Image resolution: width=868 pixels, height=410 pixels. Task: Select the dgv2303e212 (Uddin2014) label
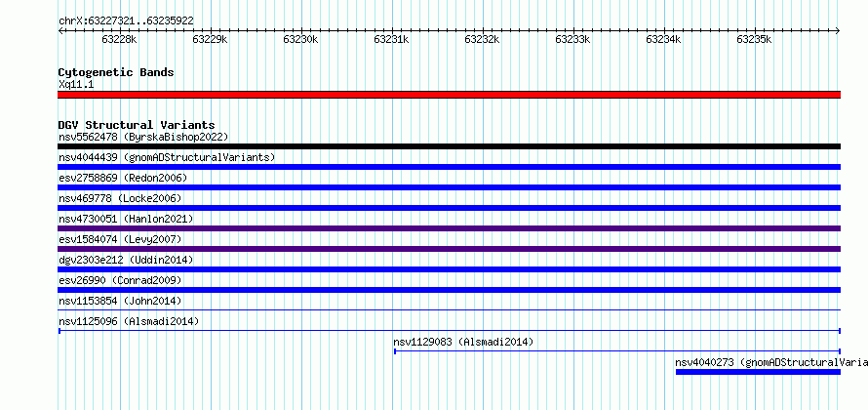[126, 260]
